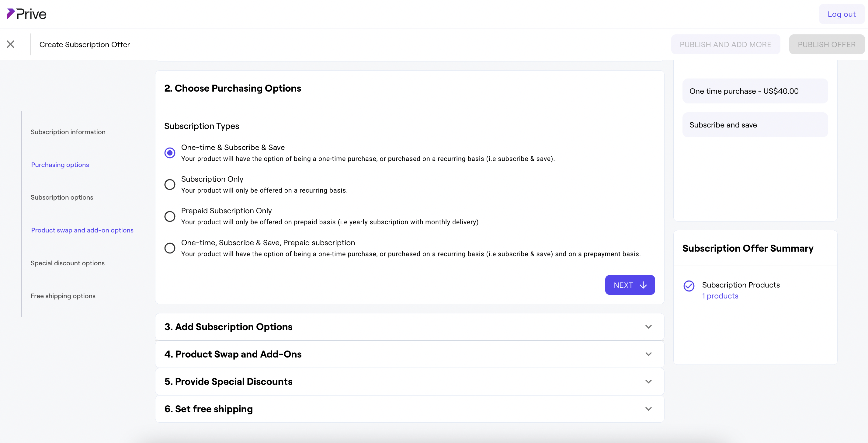
Task: Jump to Special discount options step
Action: coord(68,263)
